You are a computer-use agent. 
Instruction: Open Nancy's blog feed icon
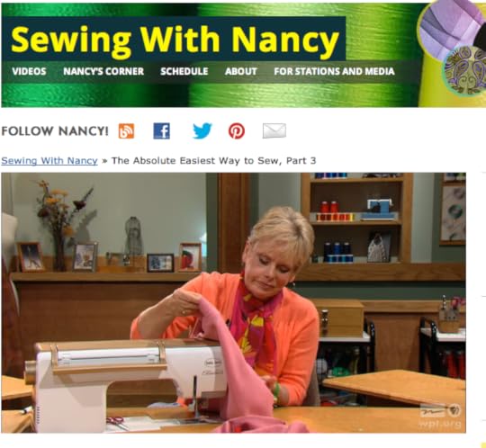(126, 131)
